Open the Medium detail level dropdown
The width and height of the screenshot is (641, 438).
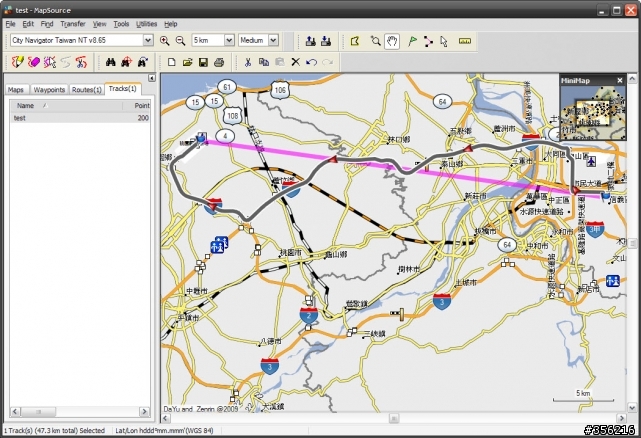[273, 40]
